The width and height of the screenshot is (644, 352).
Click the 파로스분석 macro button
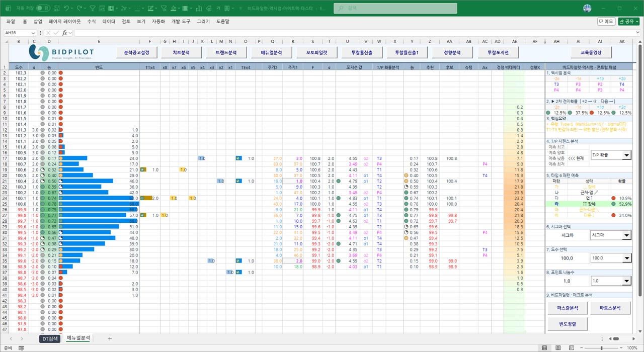610,308
